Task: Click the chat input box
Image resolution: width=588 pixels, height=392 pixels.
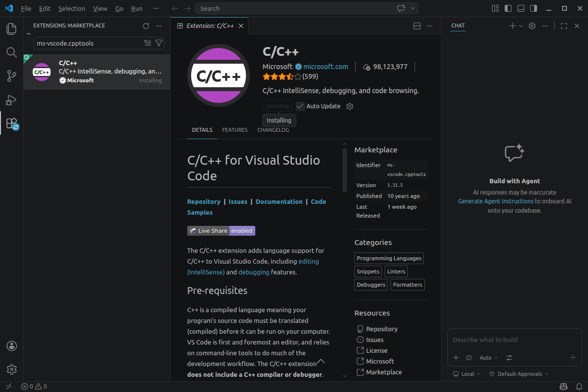Action: click(514, 340)
